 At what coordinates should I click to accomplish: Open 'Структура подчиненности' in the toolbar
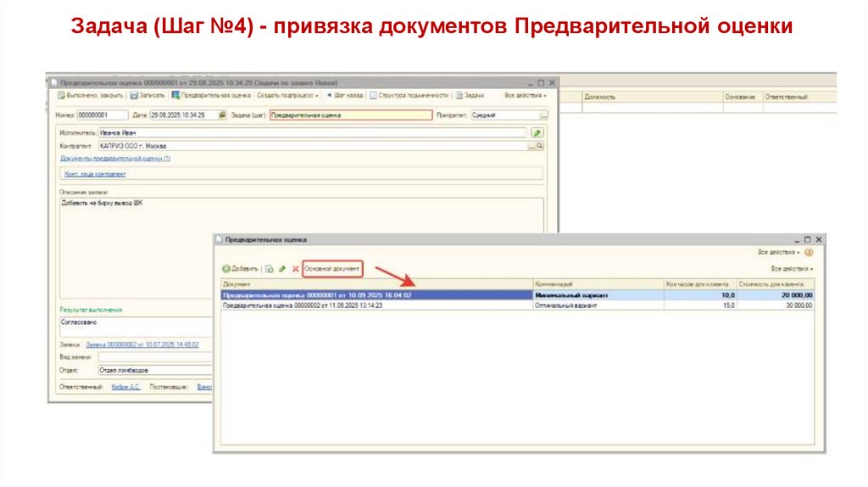click(x=409, y=96)
